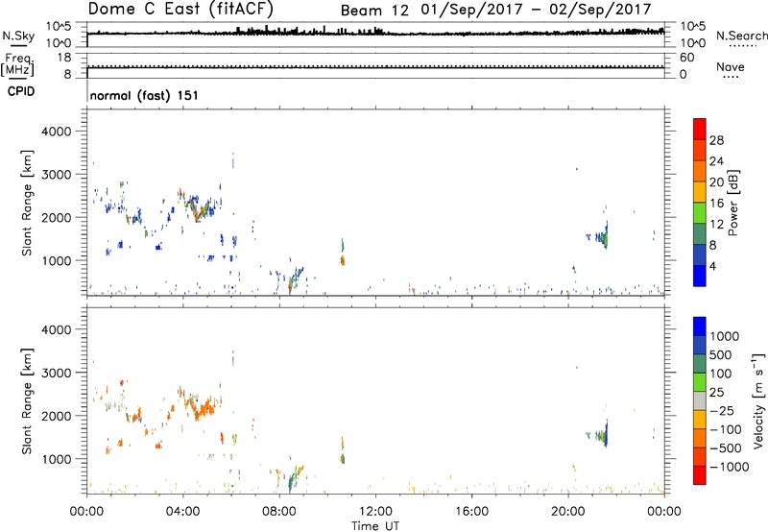Screen dimensions: 768x532
Task: Select the 'Beam 12' label
Action: pyautogui.click(x=374, y=11)
